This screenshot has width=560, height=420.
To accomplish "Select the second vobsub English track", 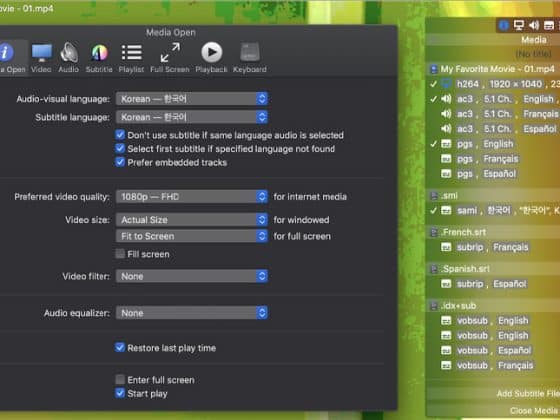I will point(494,336).
